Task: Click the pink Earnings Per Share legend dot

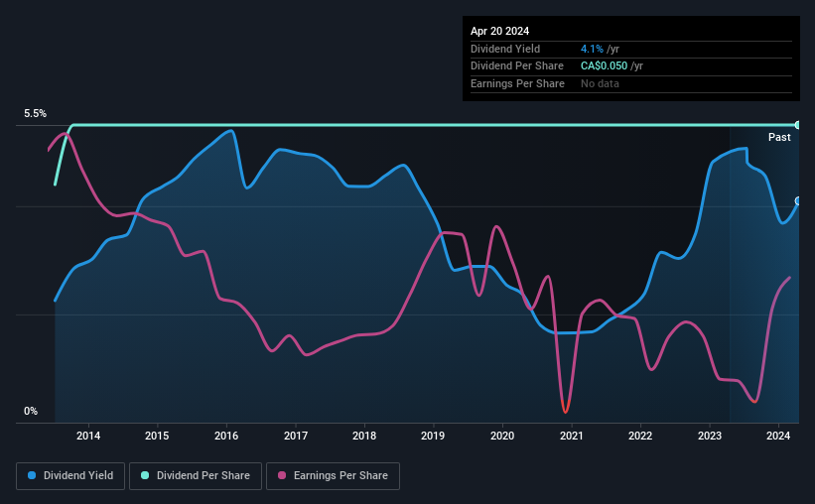Action: point(282,475)
